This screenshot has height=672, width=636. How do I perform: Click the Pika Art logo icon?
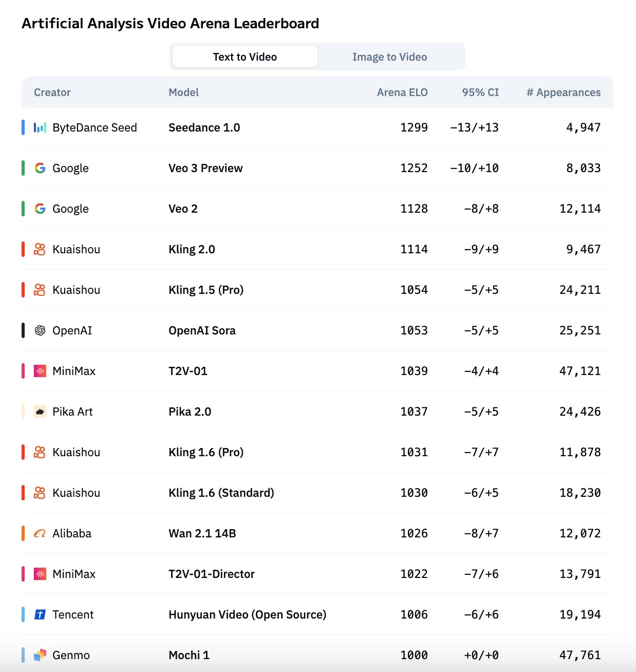point(40,412)
